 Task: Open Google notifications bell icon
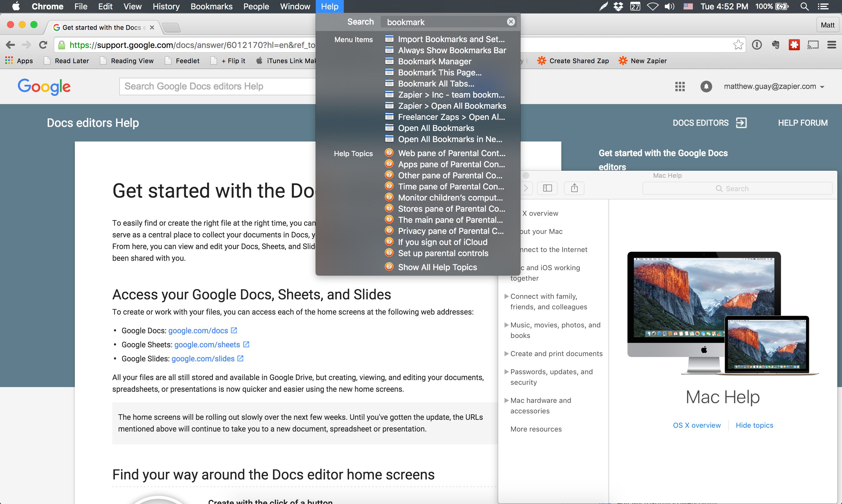[706, 86]
